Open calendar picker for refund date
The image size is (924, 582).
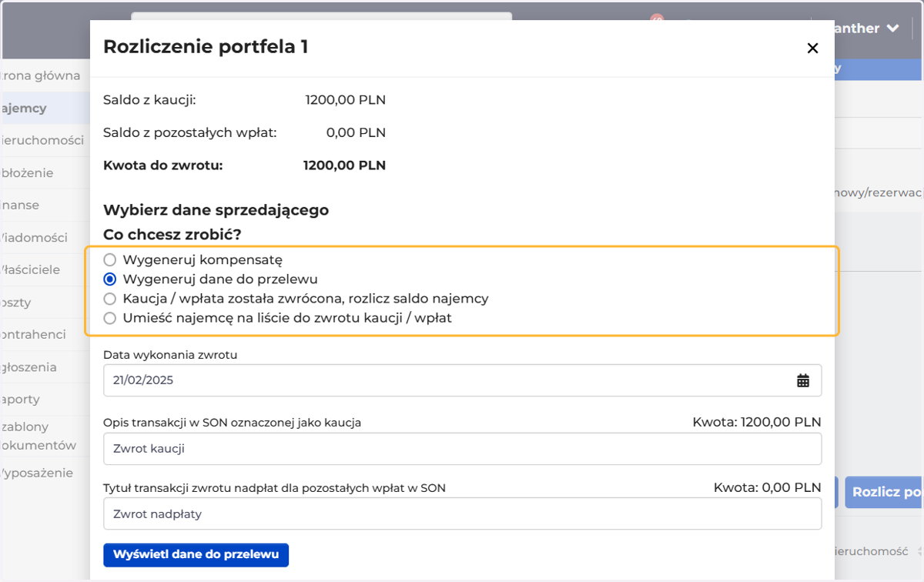coord(803,380)
